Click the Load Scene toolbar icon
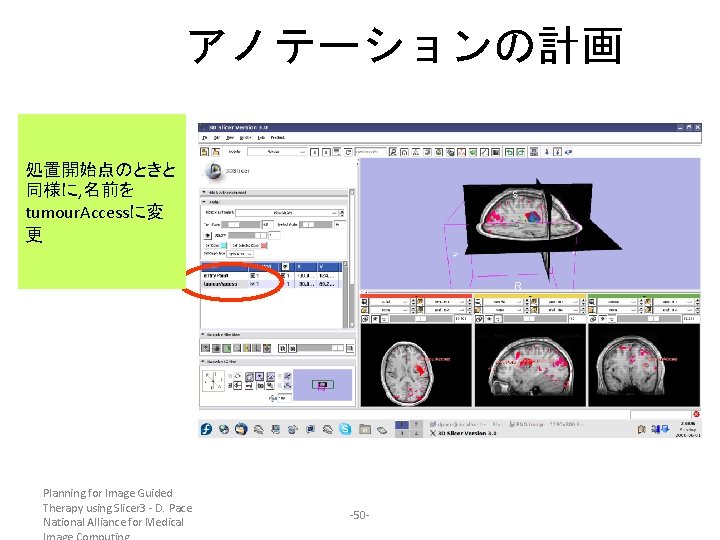Image resolution: width=720 pixels, height=540 pixels. 204,152
